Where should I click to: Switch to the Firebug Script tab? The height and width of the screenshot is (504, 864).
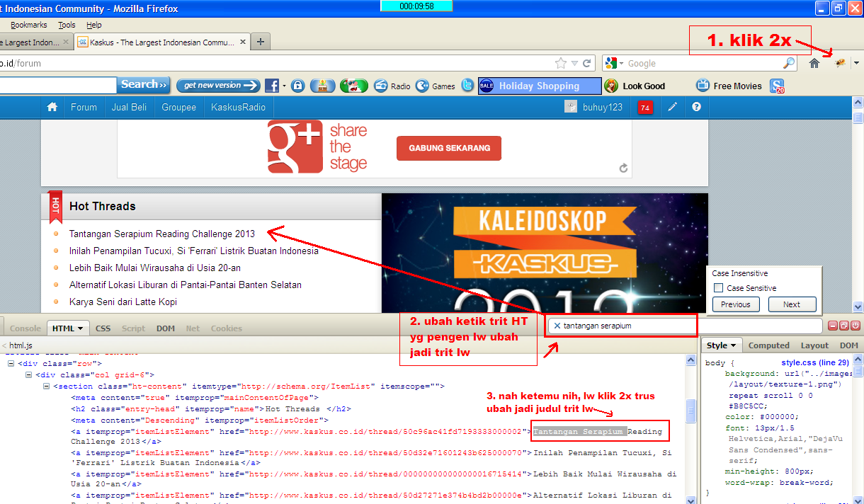[133, 328]
